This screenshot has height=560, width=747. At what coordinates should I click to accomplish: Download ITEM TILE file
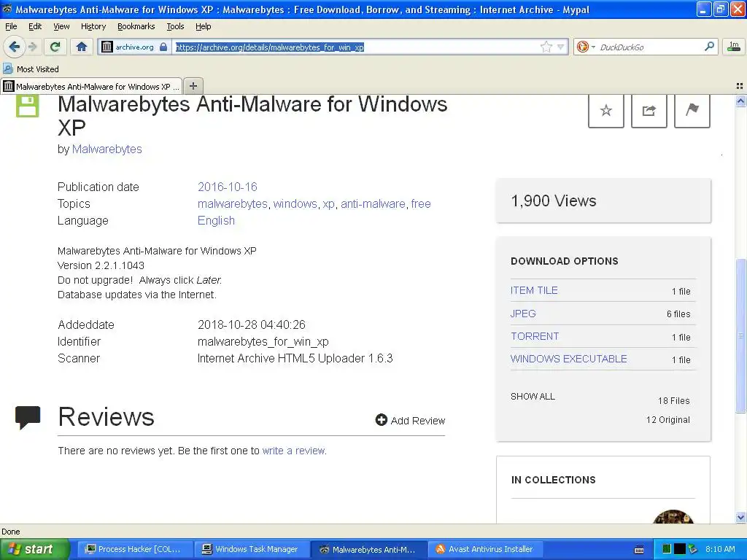pos(534,290)
